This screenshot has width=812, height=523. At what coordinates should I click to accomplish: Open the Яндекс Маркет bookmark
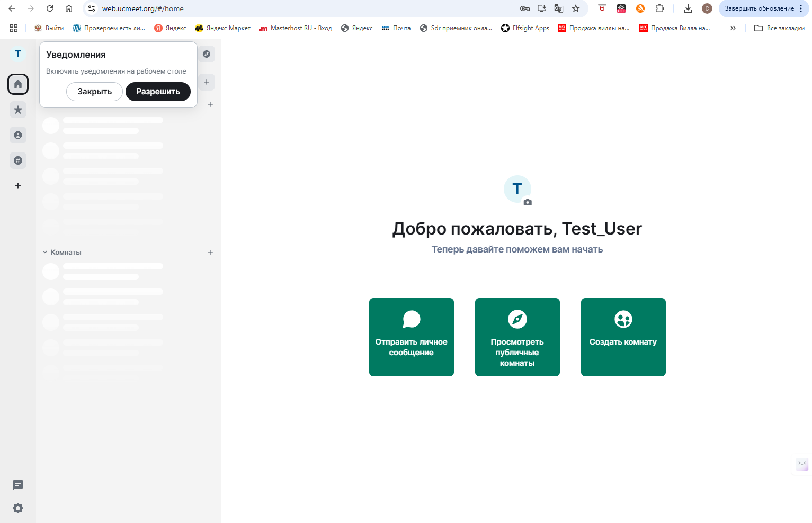222,28
